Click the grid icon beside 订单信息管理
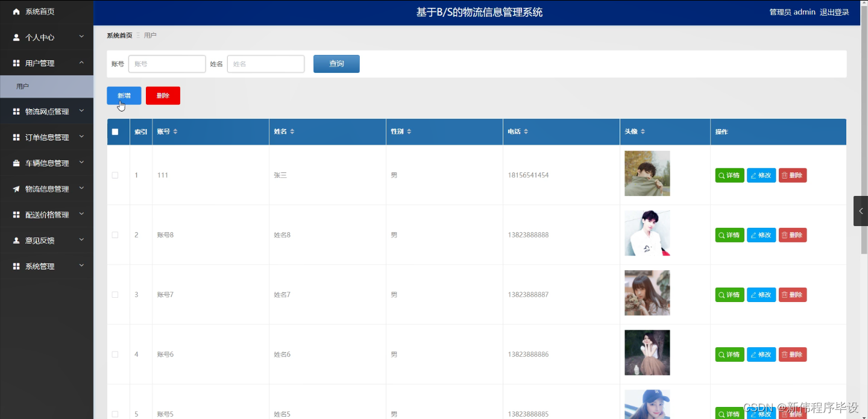868x419 pixels. click(x=16, y=137)
